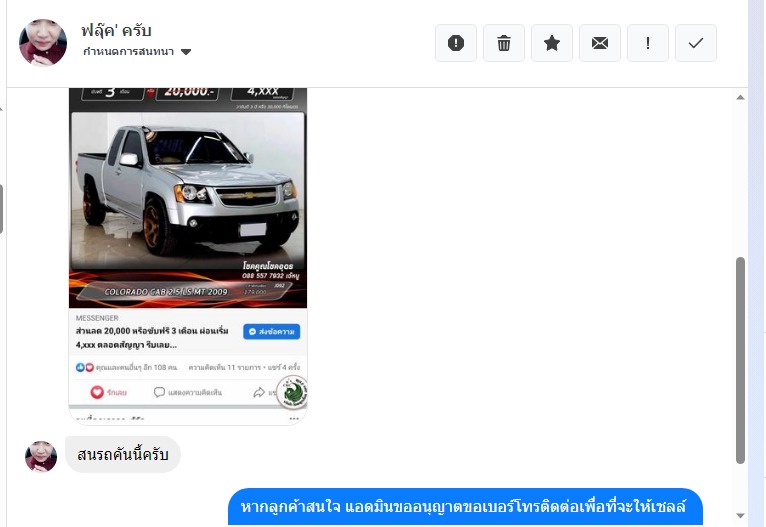Click the ส่งข้อความ Messenger button in ad

(272, 332)
